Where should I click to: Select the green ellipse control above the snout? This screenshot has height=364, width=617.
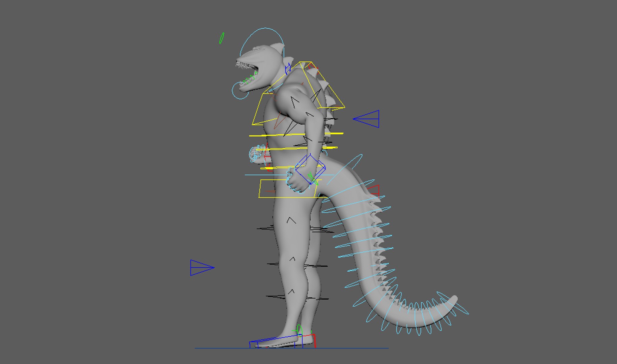coord(222,38)
